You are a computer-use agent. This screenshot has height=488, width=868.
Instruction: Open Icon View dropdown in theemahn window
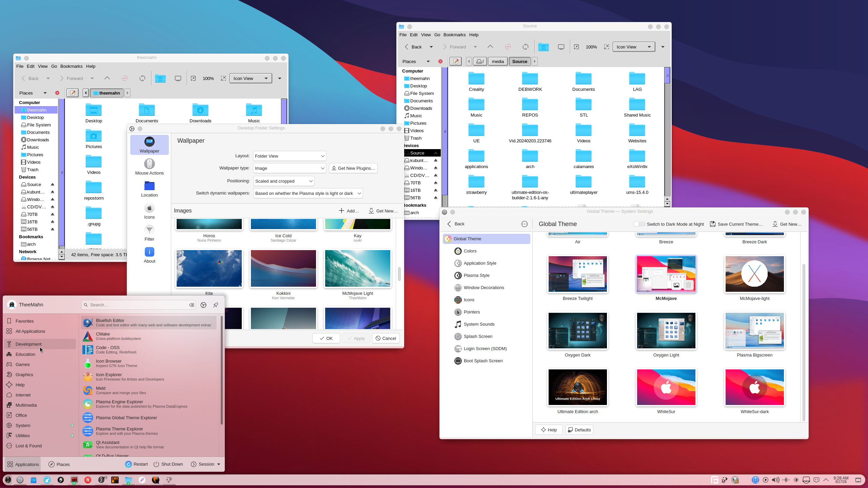[x=251, y=78]
